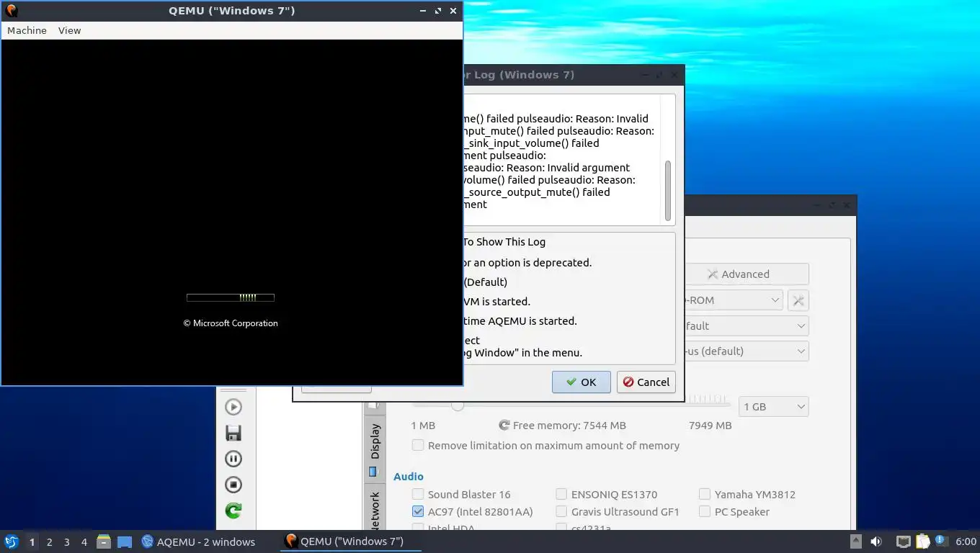Click the Windows 7 boot progress bar
Screen dimensions: 980x553
(x=231, y=297)
